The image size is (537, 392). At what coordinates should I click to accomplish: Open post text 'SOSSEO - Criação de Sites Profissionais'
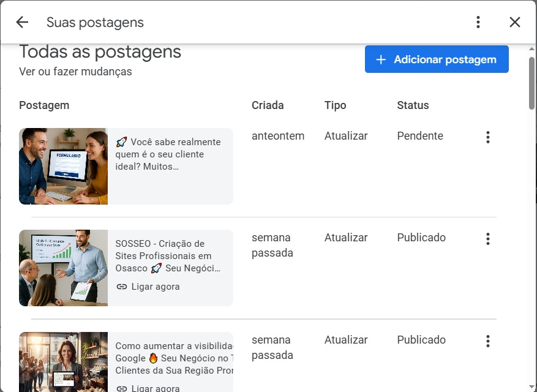click(x=168, y=256)
